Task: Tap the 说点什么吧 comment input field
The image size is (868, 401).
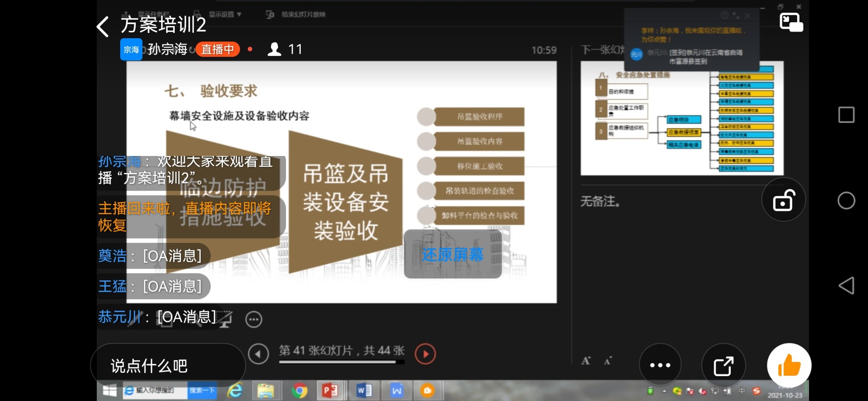Action: pyautogui.click(x=167, y=366)
